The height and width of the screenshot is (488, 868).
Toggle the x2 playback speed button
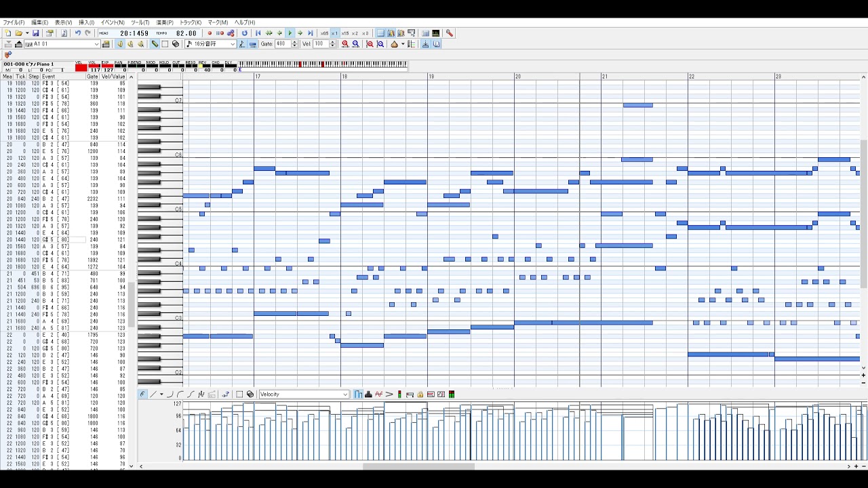(355, 33)
